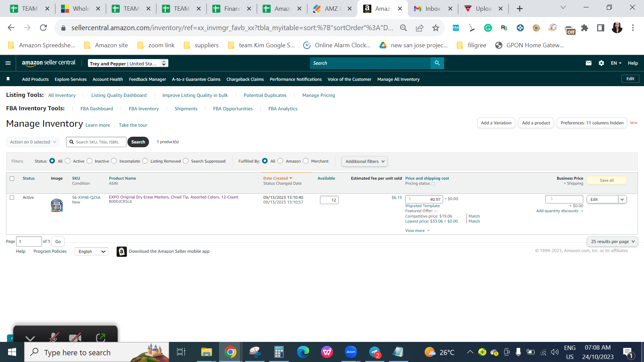Click the pricing status info icon

433,184
